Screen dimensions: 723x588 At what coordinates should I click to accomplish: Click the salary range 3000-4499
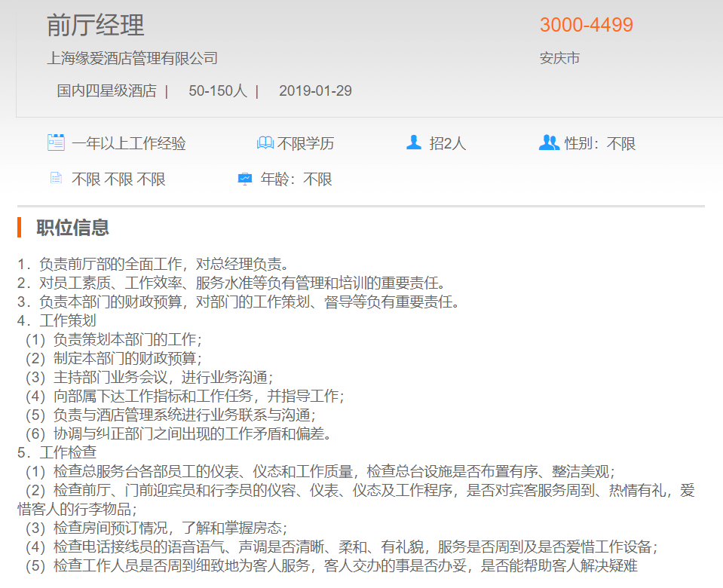tap(586, 25)
